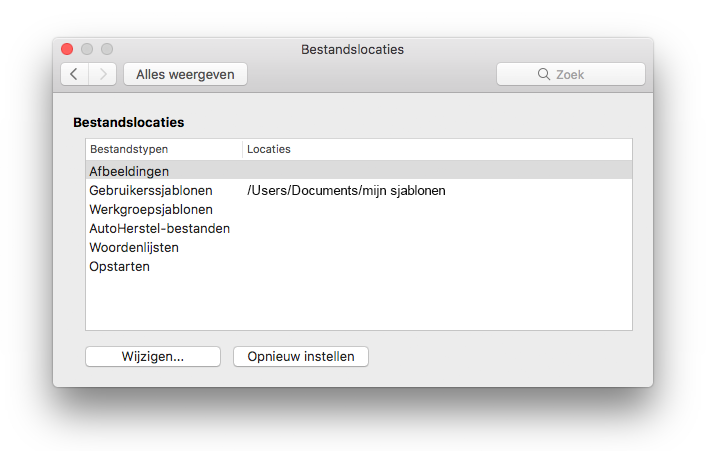Click the gray minimize window button

pyautogui.click(x=87, y=49)
